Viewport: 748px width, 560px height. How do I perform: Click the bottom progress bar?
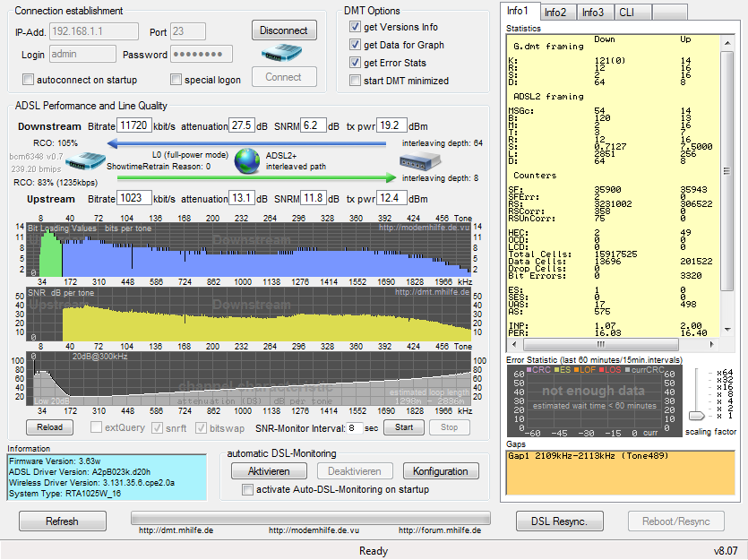pos(311,518)
